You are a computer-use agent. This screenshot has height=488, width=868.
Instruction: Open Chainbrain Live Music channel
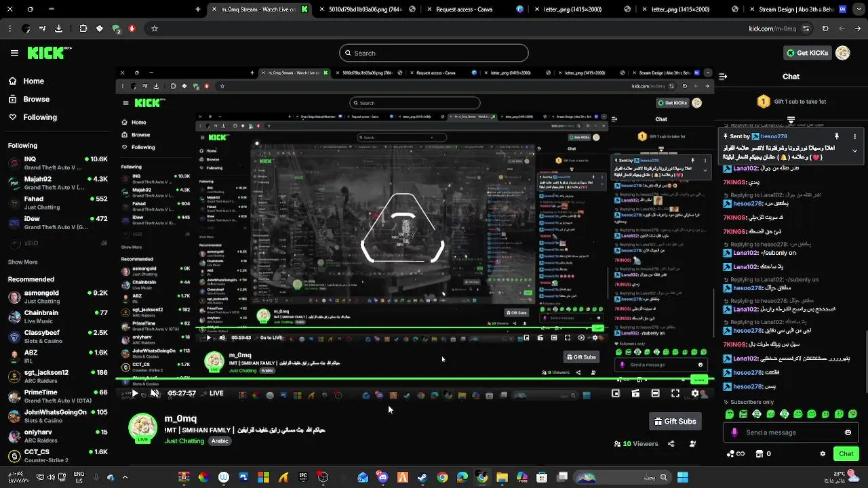tap(57, 317)
